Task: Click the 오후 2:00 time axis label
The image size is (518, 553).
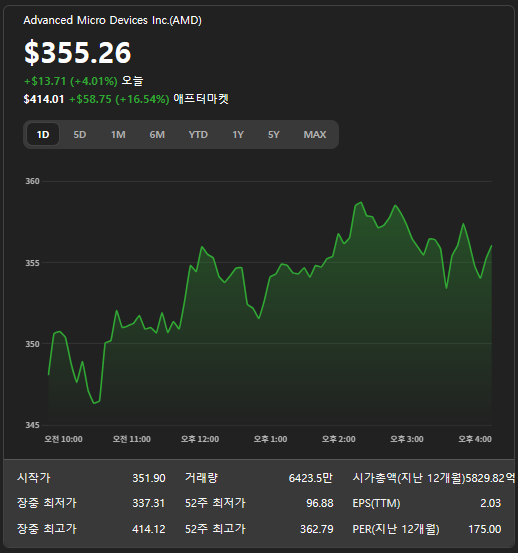Action: tap(339, 439)
